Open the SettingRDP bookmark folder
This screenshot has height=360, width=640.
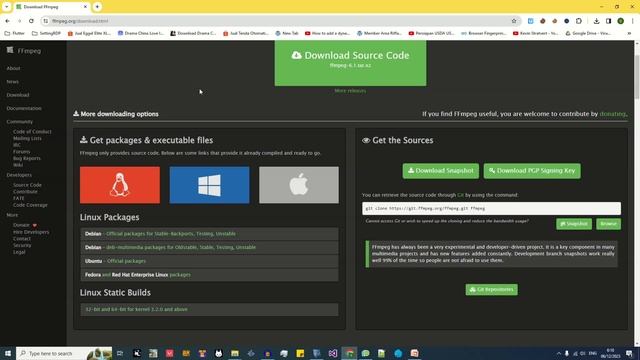[x=46, y=33]
